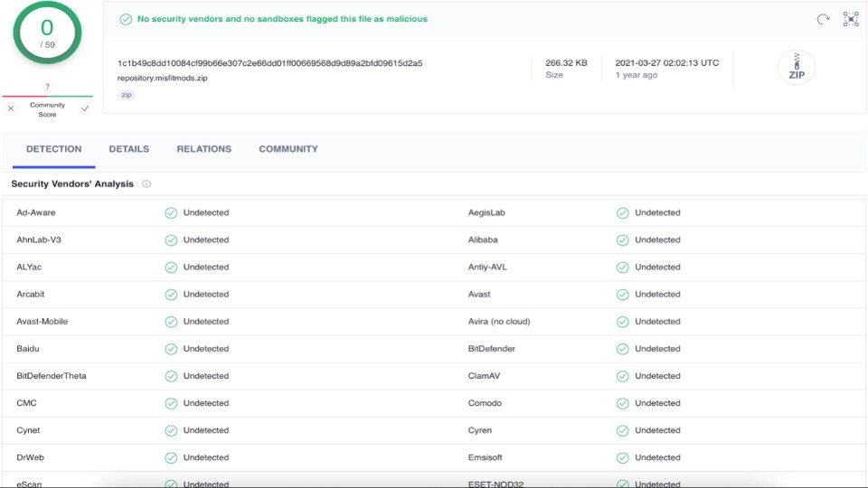Click the DrWeb vendor name
This screenshot has width=868, height=488.
coord(30,457)
